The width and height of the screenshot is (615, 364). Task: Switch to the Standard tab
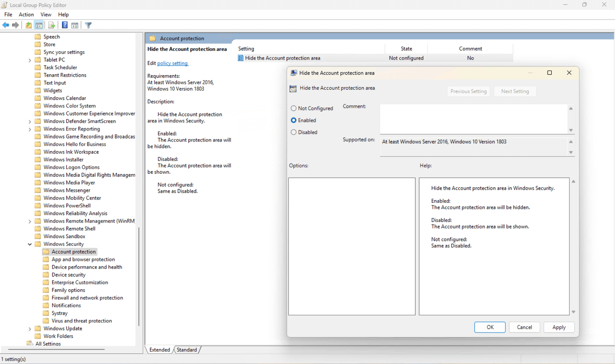(x=186, y=350)
